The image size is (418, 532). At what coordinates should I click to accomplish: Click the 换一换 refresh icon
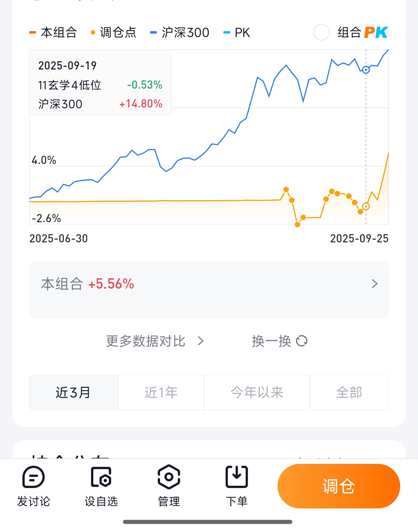point(302,341)
